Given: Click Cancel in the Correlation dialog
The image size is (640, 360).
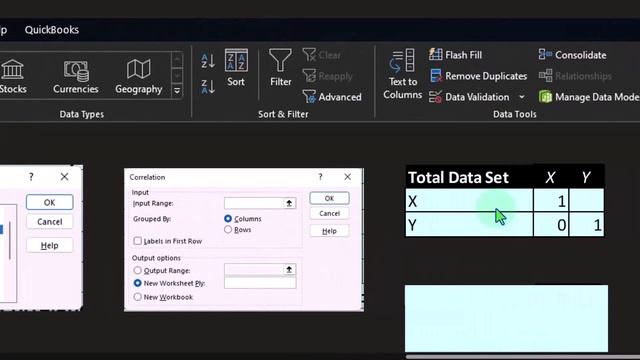Looking at the screenshot, I should pyautogui.click(x=329, y=213).
